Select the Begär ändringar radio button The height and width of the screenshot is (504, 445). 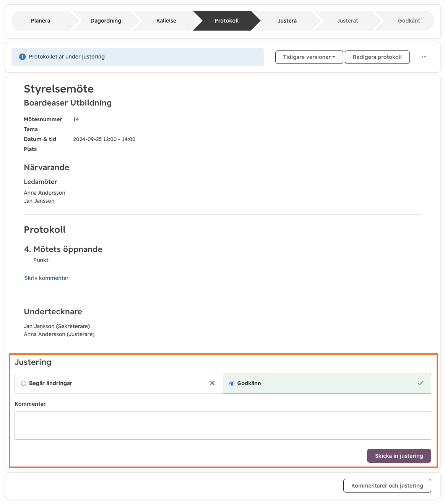24,384
